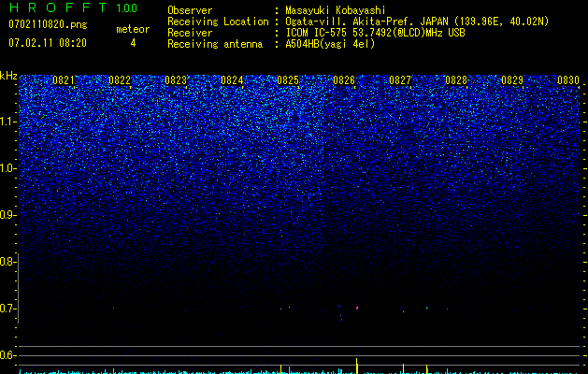Click the 0.8 kHz axis label
Viewport: 588px width, 374px height.
click(x=7, y=262)
